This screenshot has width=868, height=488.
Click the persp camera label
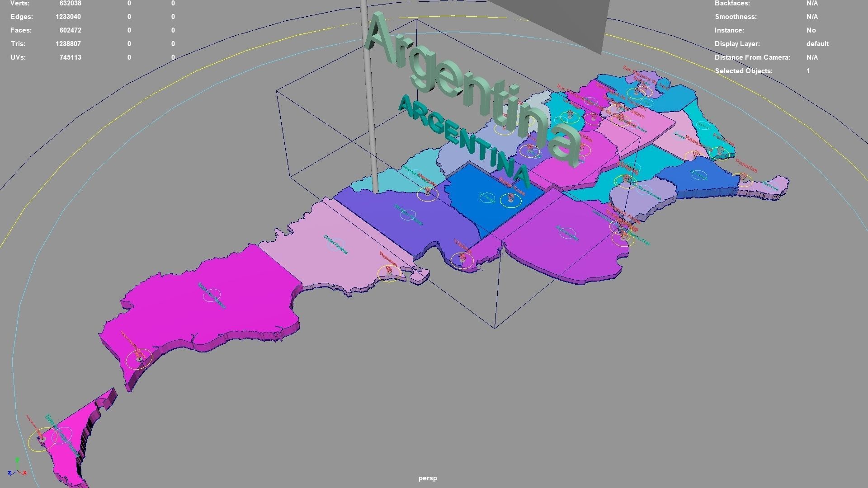[x=427, y=478]
